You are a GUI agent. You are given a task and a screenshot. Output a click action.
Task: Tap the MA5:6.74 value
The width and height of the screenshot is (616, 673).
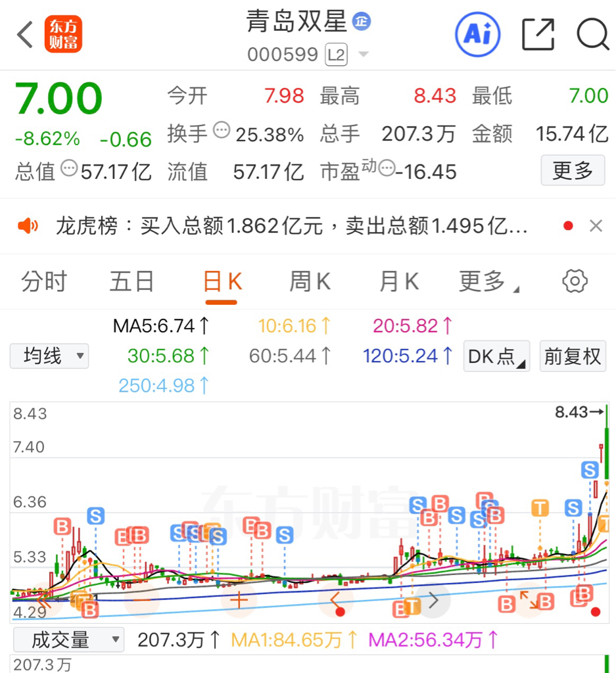(x=160, y=326)
